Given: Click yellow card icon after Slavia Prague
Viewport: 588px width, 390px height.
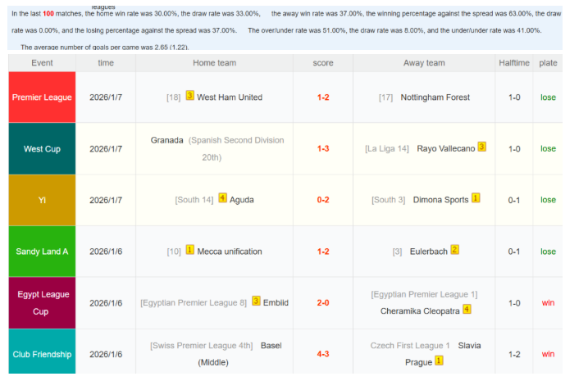Looking at the screenshot, I should (439, 361).
